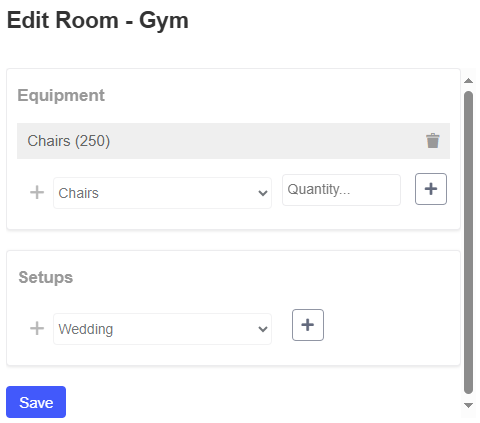Click the blue Save button
Image resolution: width=480 pixels, height=423 pixels.
click(x=36, y=402)
